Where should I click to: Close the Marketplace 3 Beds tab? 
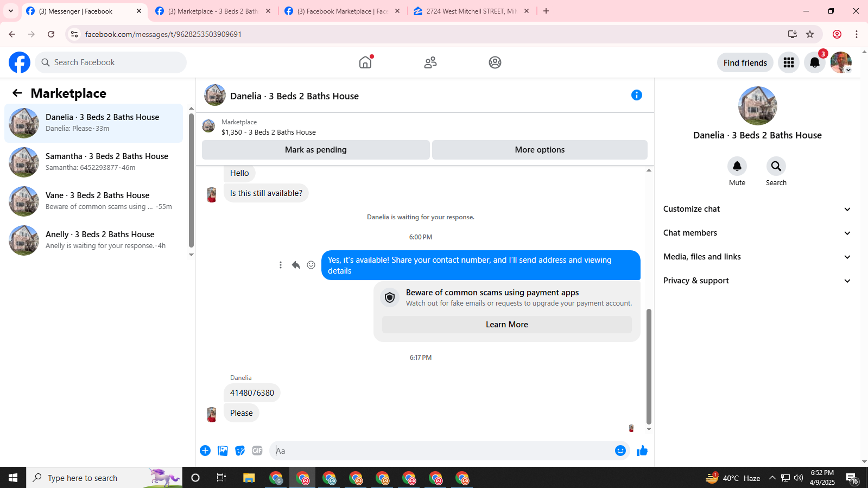pos(268,11)
